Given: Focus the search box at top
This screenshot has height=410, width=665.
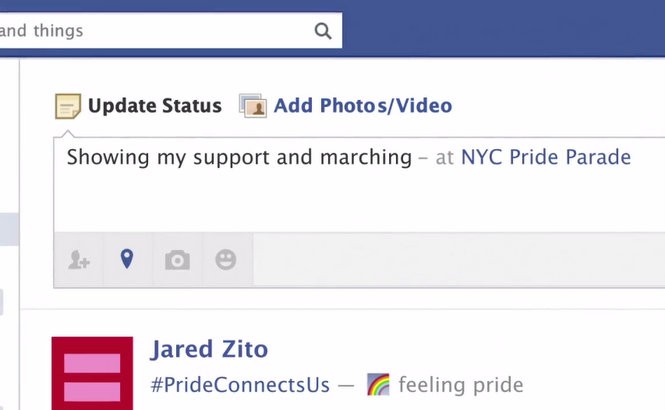Looking at the screenshot, I should click(170, 31).
